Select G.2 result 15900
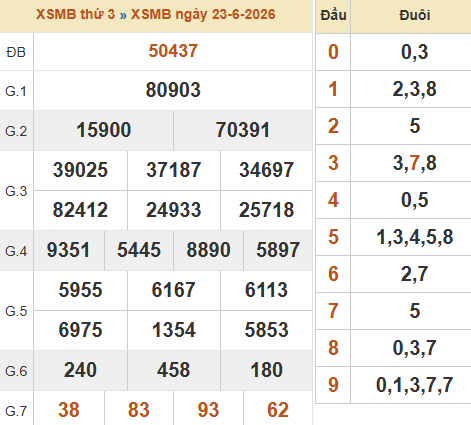471x425 pixels. point(104,130)
